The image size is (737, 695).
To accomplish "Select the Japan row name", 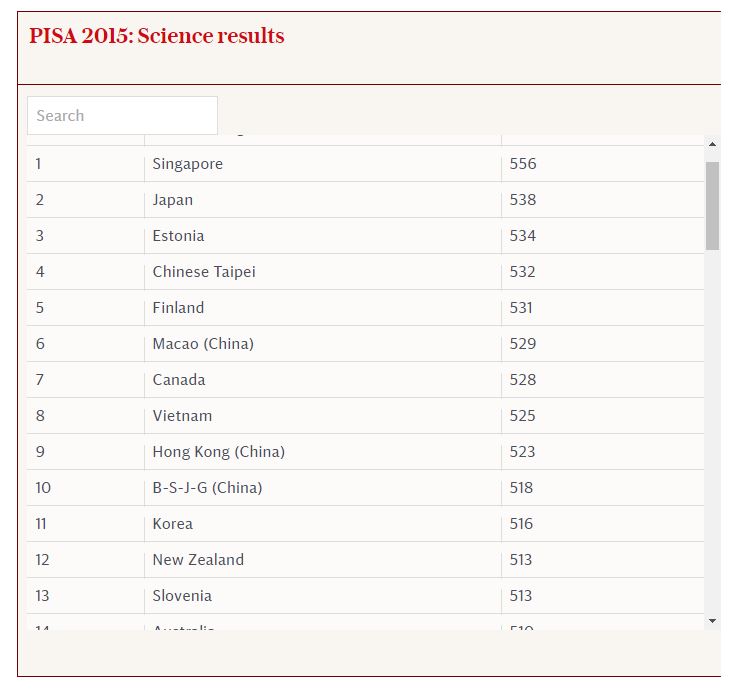I will pos(173,200).
